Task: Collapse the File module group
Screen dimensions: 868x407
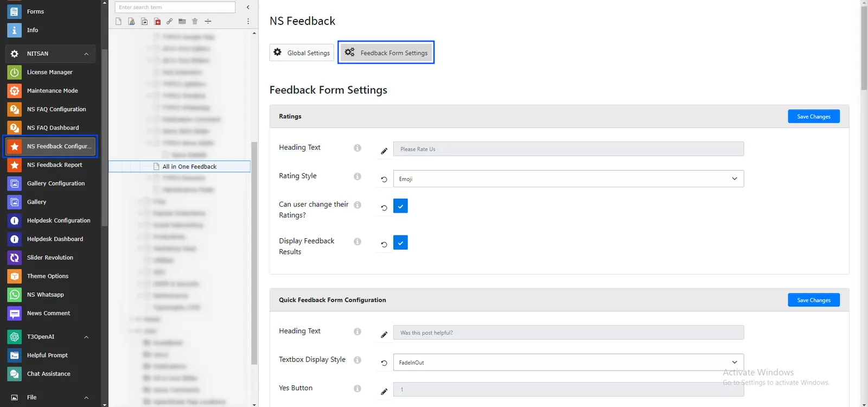Action: (x=86, y=398)
